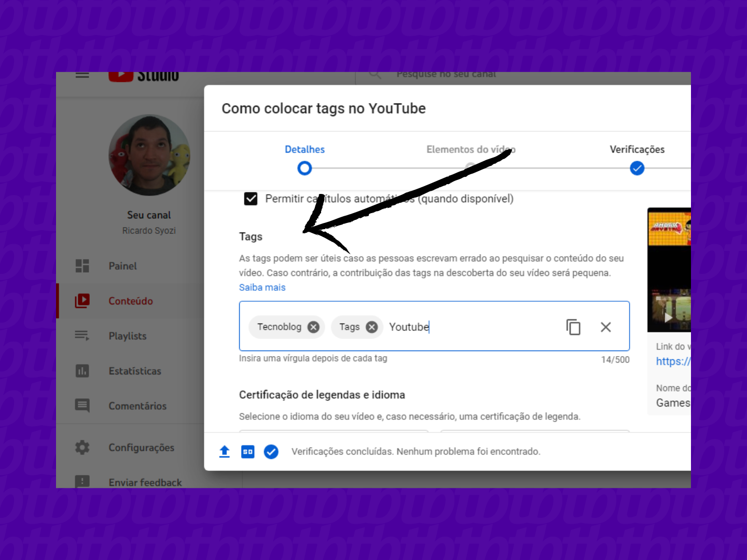
Task: Go to Configurações in sidebar
Action: [x=142, y=447]
